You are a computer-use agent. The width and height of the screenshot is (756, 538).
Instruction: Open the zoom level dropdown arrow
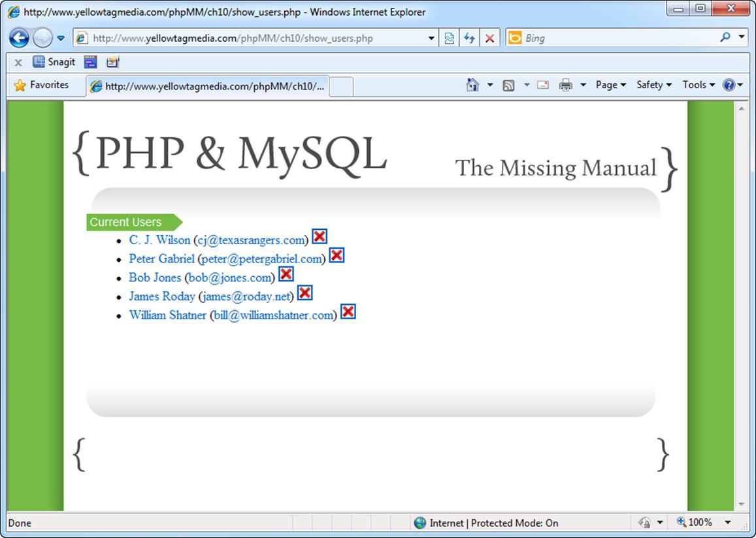(x=727, y=522)
